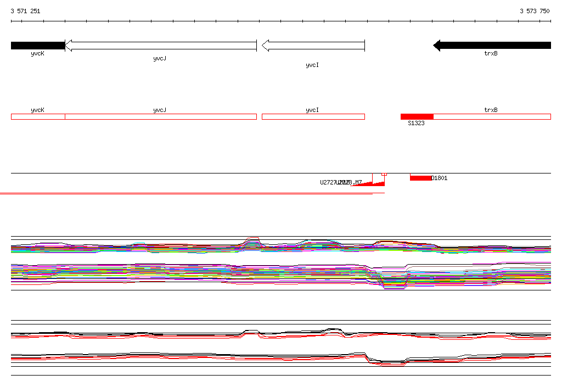562x392 pixels.
Task: Select the red outlined yvcI segment box
Action: 313,116
